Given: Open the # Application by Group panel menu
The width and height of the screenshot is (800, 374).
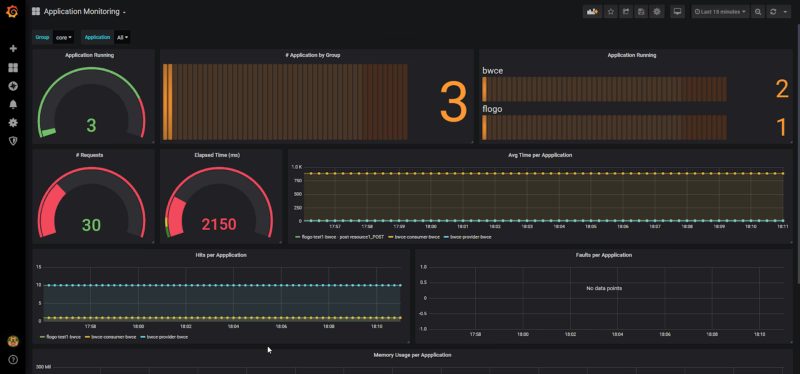Looking at the screenshot, I should 313,55.
